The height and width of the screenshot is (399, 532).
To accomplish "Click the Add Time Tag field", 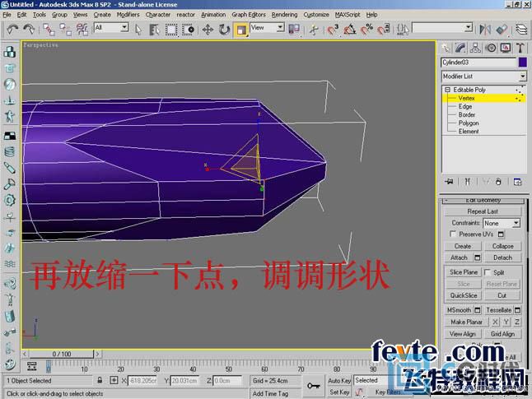I will point(275,393).
